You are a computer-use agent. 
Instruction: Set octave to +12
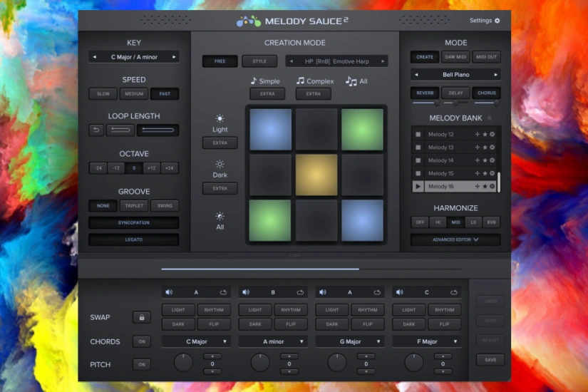152,168
